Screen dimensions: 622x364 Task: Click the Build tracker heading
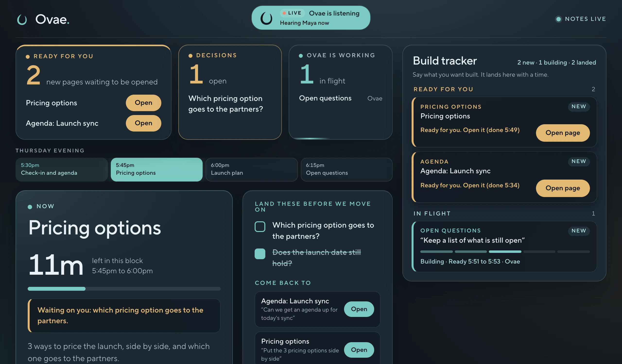(445, 61)
